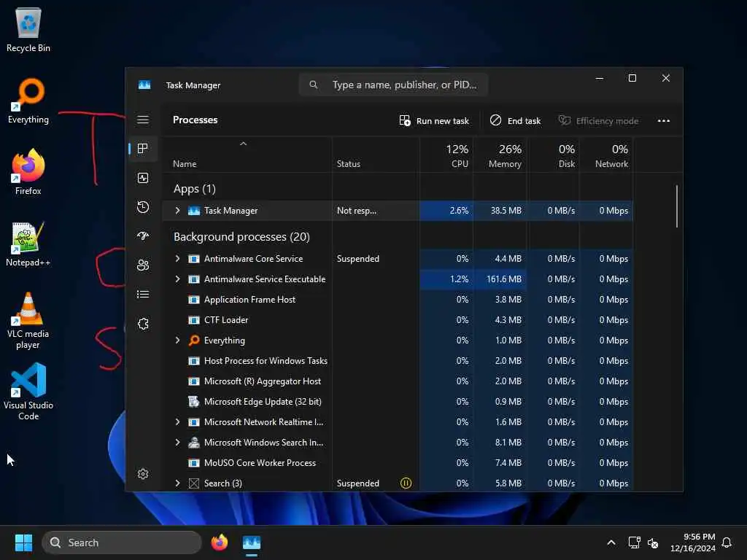Viewport: 747px width, 560px height.
Task: Open the Windows Start button
Action: (23, 542)
